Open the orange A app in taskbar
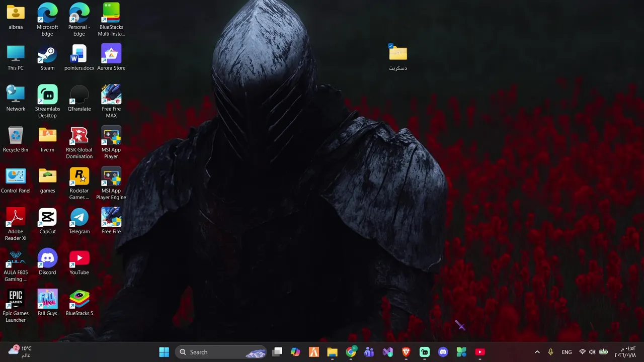Image resolution: width=644 pixels, height=362 pixels. click(x=314, y=352)
